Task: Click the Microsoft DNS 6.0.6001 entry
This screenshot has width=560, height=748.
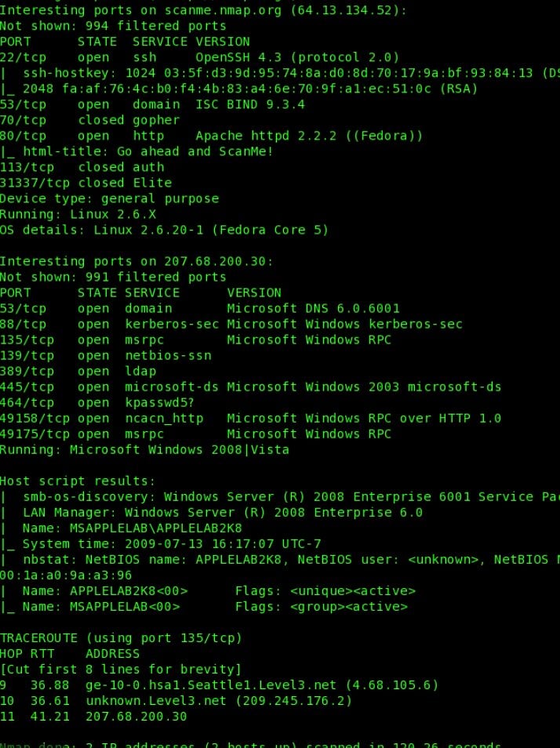Action: coord(314,308)
